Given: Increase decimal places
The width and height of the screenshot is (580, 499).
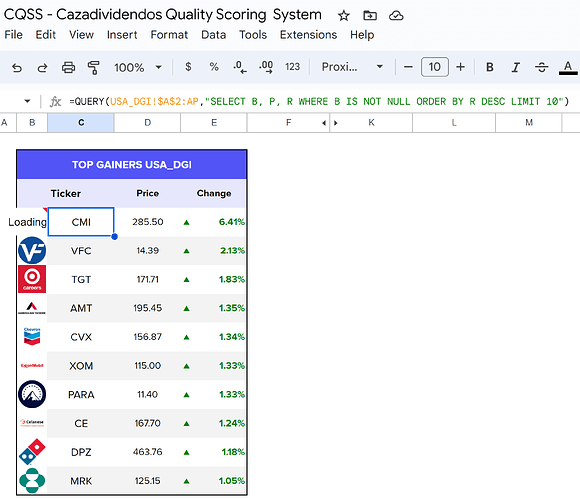Looking at the screenshot, I should point(266,67).
